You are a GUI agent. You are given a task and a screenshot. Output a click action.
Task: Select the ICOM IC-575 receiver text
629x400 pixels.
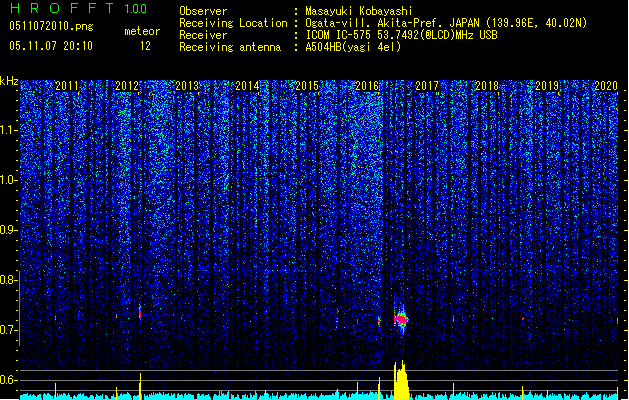pos(401,35)
